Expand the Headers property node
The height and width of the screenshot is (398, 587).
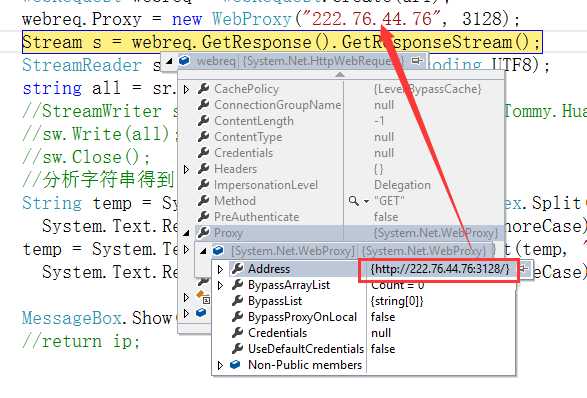click(186, 169)
